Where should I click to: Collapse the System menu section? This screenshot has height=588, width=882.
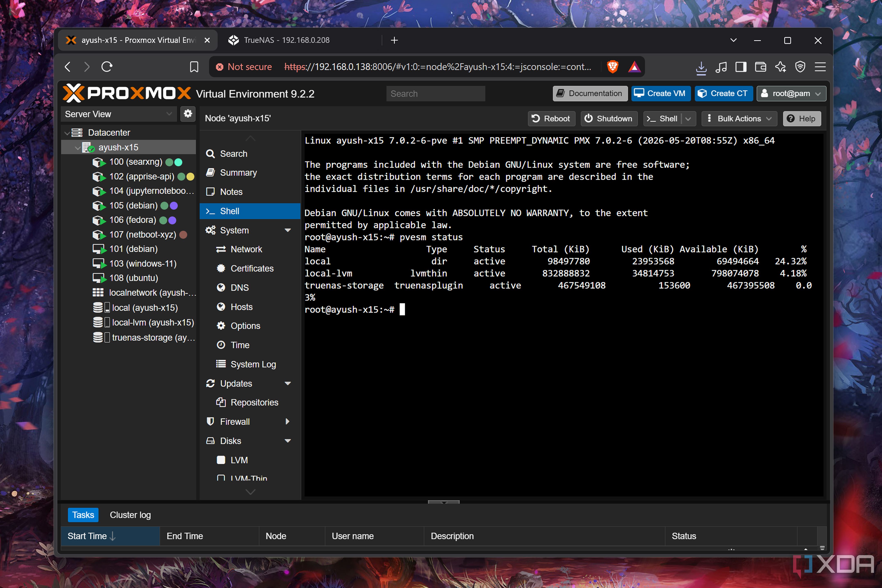288,230
